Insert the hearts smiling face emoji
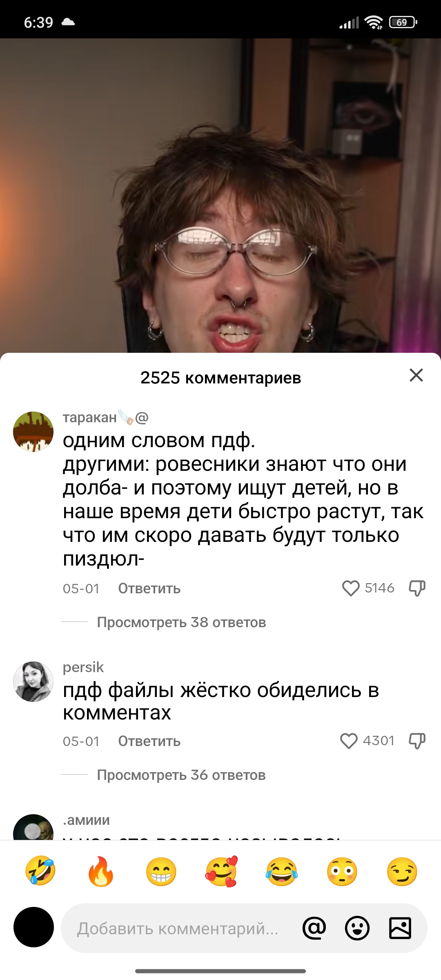The width and height of the screenshot is (441, 980). pos(221,871)
